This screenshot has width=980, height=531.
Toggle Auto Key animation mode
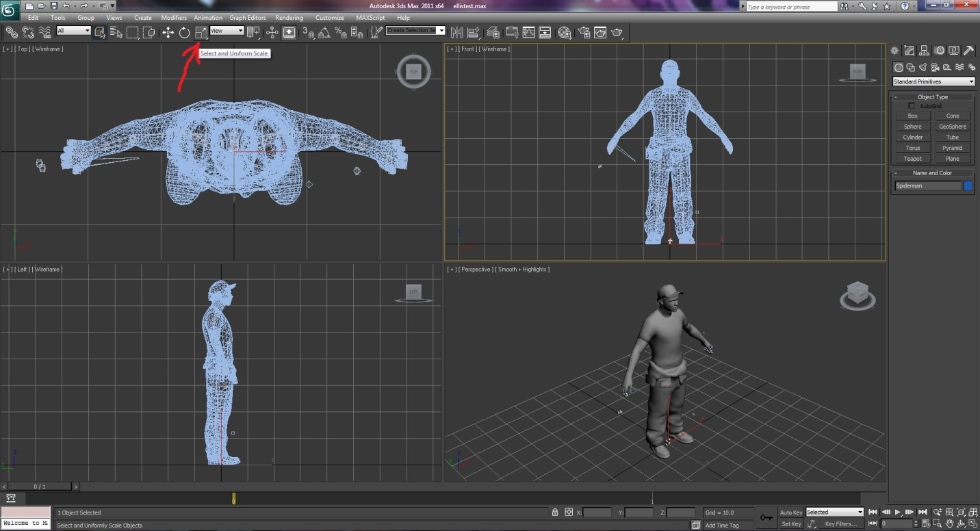tap(791, 513)
